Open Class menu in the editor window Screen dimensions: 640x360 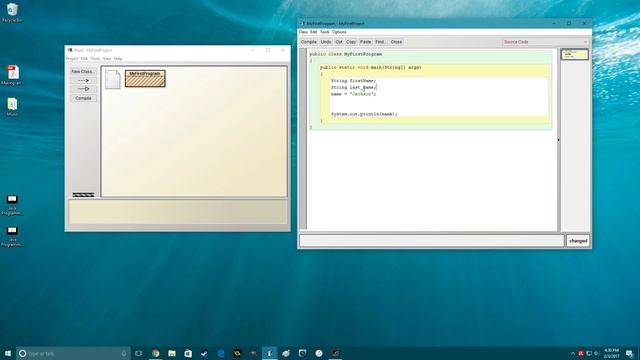pos(303,32)
